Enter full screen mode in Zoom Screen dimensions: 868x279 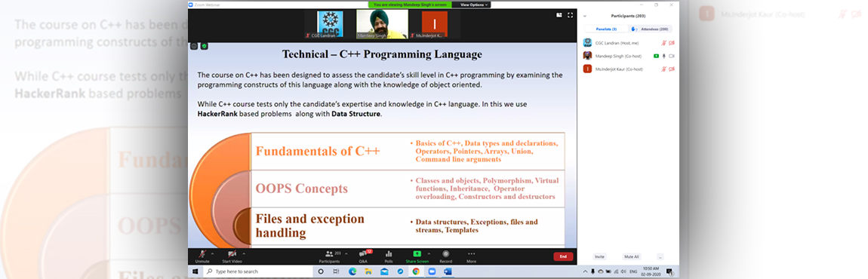pyautogui.click(x=570, y=15)
